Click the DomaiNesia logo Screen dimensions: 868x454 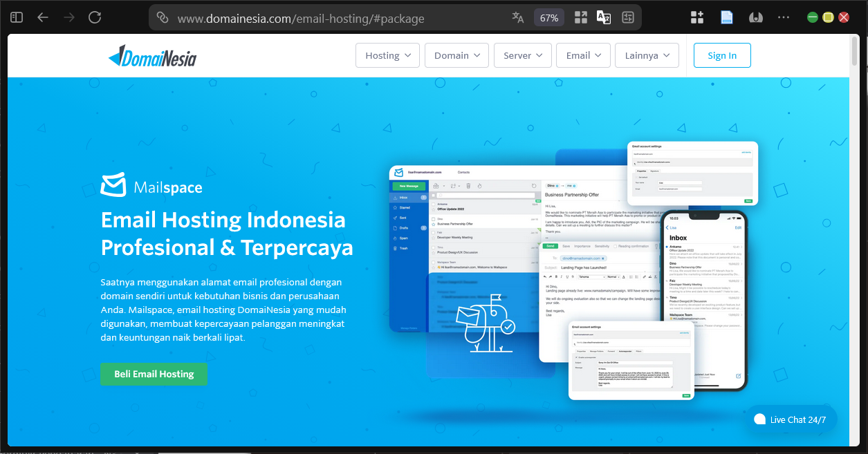pyautogui.click(x=152, y=56)
